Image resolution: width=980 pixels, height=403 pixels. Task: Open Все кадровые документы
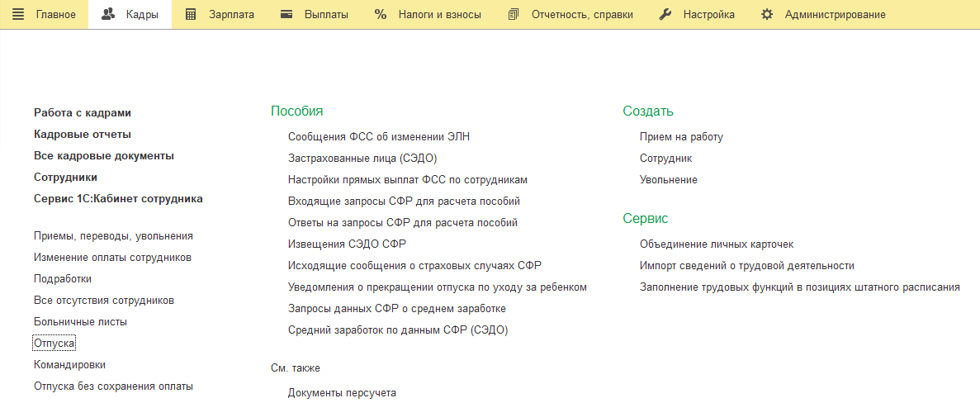(x=104, y=155)
